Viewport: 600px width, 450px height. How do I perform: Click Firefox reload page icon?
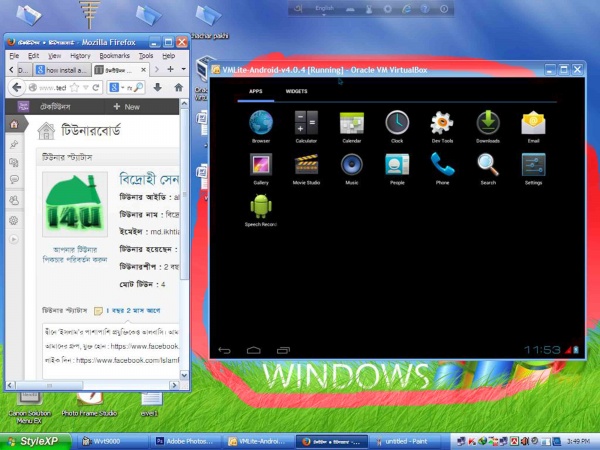(96, 88)
